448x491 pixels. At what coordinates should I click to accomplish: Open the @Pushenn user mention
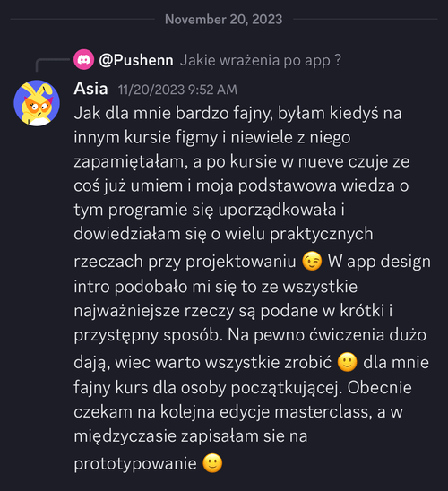[x=136, y=60]
